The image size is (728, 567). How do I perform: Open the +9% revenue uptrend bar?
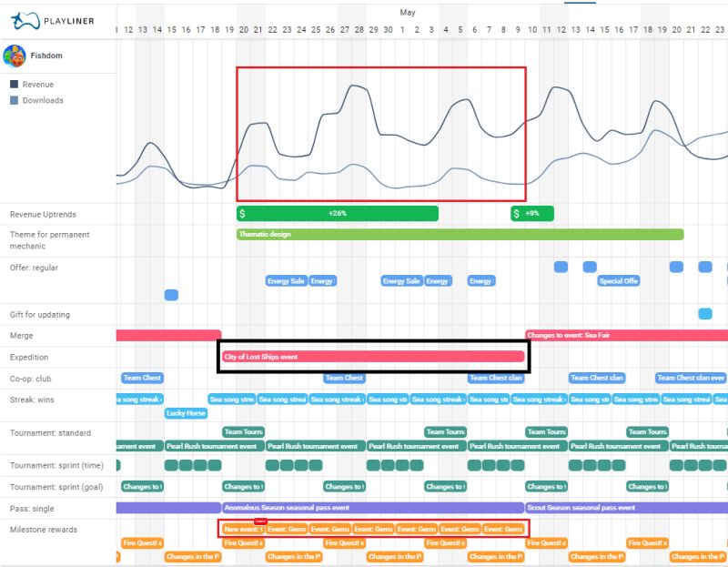point(532,214)
